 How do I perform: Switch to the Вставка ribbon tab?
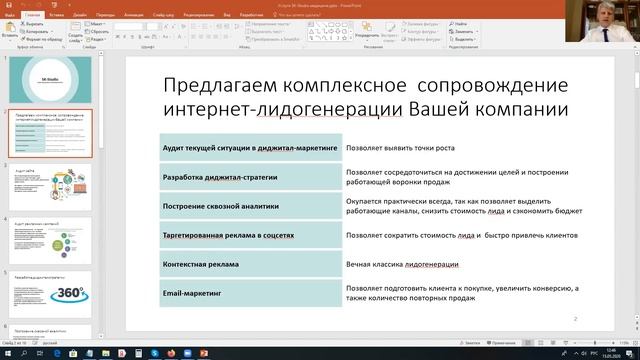[x=56, y=15]
